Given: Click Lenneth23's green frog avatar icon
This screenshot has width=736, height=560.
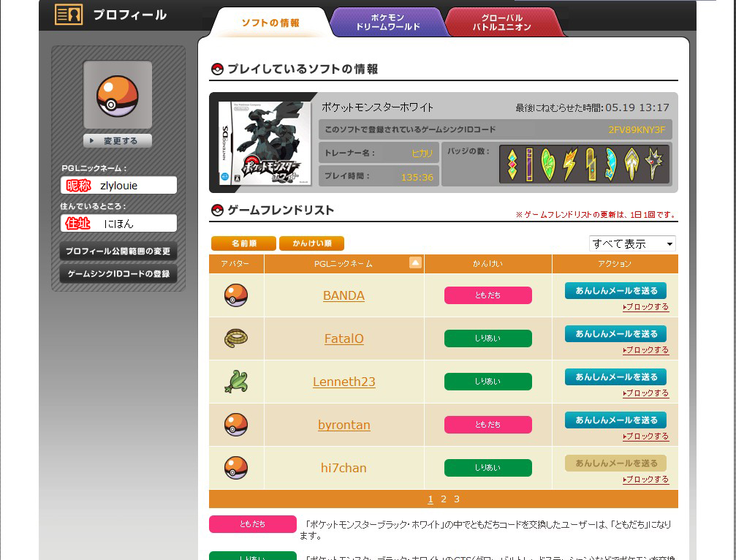Looking at the screenshot, I should tap(235, 381).
